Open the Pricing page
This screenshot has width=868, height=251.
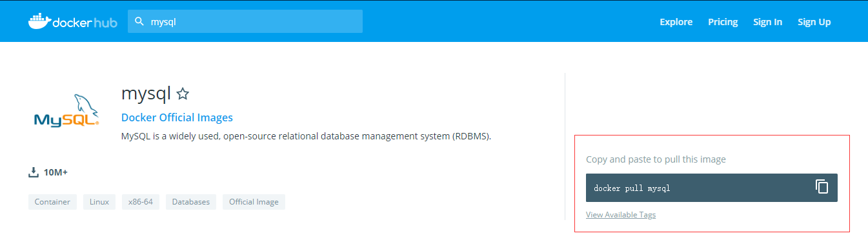pyautogui.click(x=723, y=22)
